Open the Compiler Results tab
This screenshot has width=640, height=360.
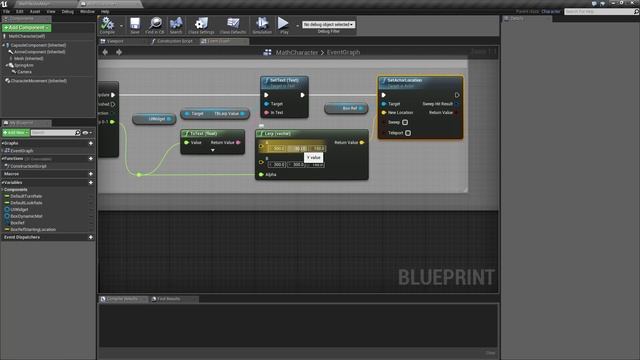click(x=122, y=299)
